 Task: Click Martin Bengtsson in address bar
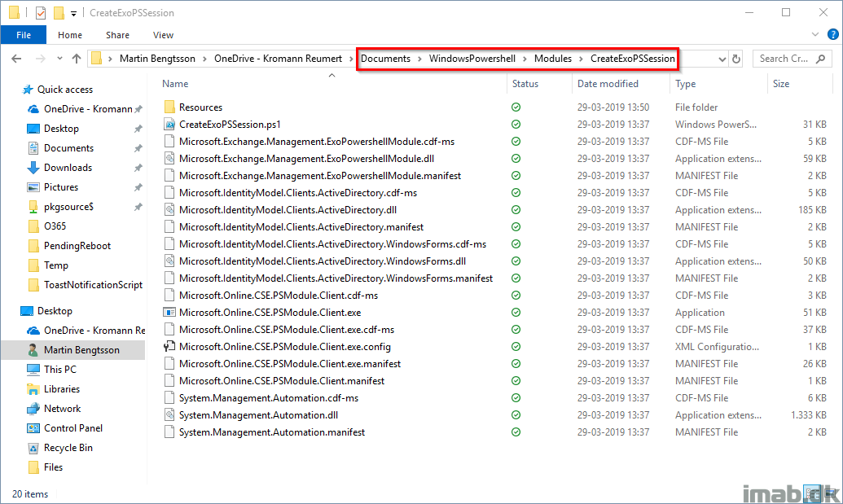click(x=157, y=59)
